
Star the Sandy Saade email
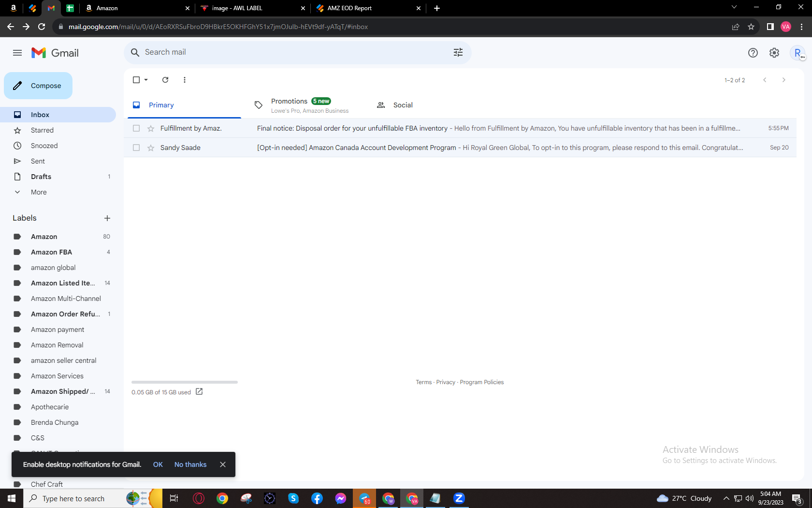click(x=151, y=148)
